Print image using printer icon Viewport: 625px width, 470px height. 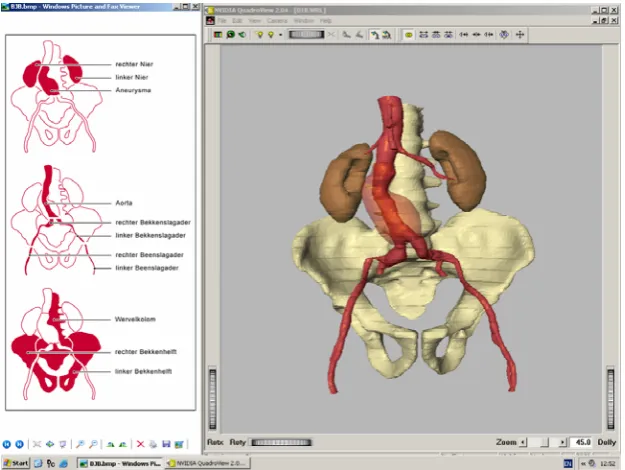(153, 444)
